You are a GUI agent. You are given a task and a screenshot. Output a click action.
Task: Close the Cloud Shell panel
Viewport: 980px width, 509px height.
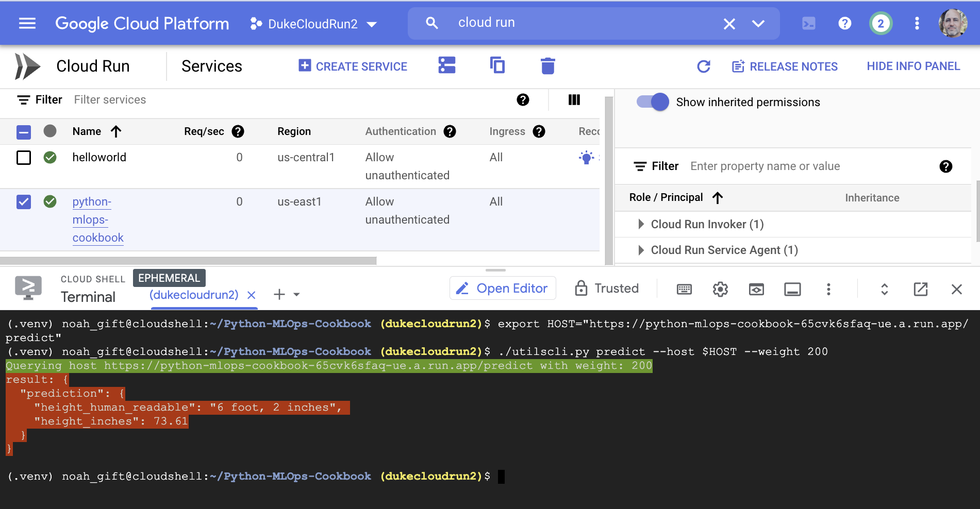[x=956, y=289]
